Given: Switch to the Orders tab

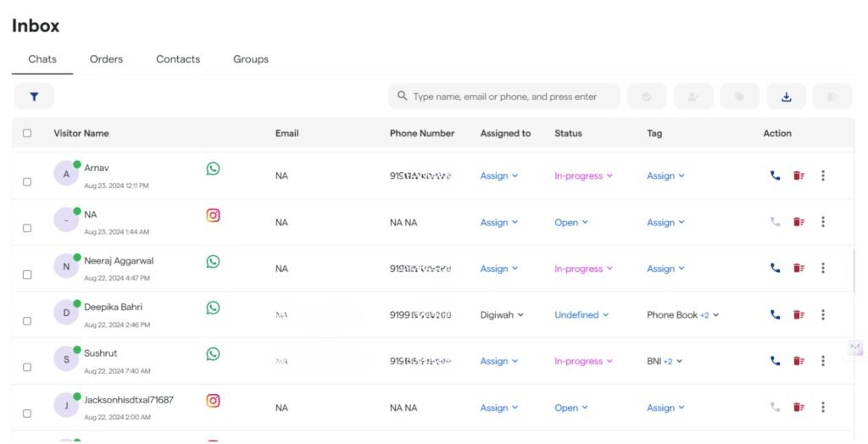Looking at the screenshot, I should pos(106,59).
